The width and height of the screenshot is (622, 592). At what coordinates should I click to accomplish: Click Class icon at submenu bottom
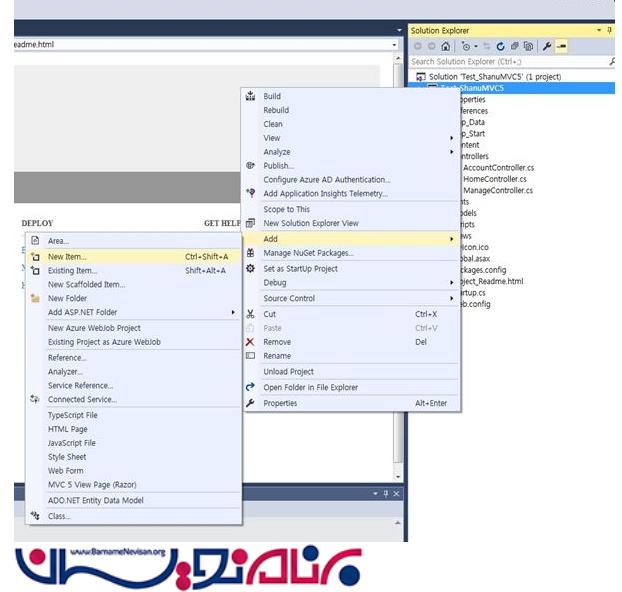(35, 516)
